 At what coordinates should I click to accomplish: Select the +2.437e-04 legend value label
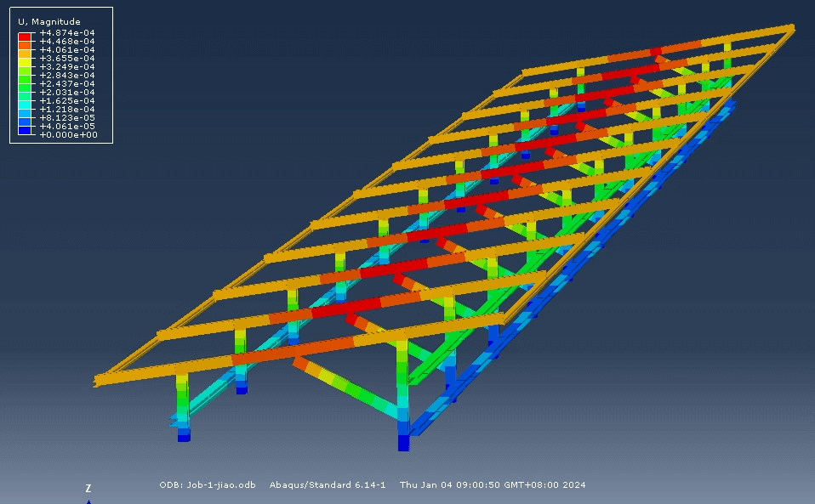[67, 83]
